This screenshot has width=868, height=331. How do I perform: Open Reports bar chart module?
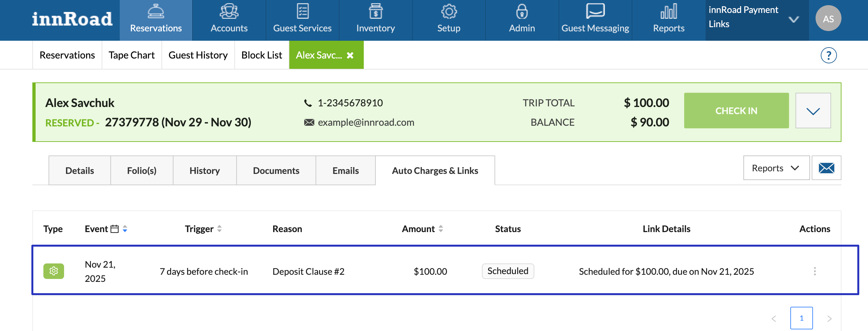coord(669,20)
